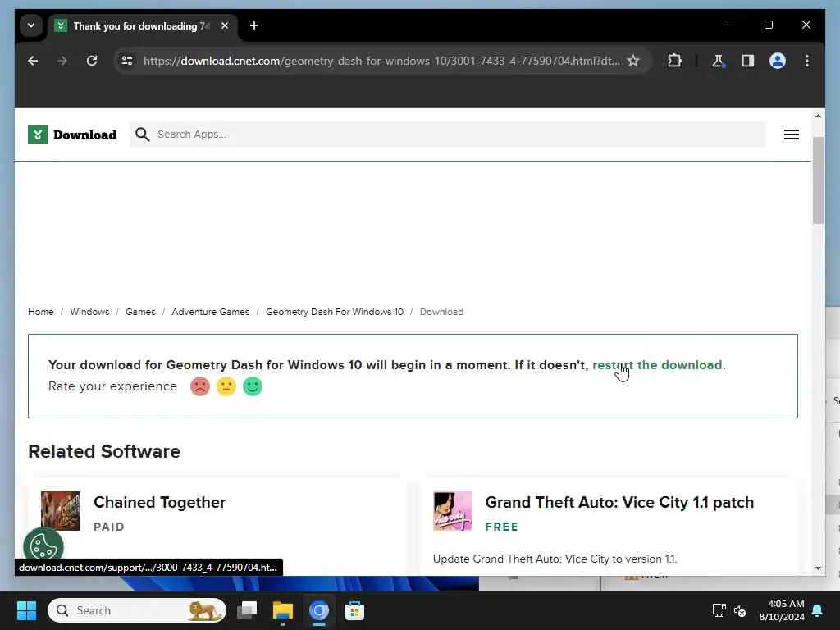Click the address bar URL
The width and height of the screenshot is (840, 630).
point(381,61)
